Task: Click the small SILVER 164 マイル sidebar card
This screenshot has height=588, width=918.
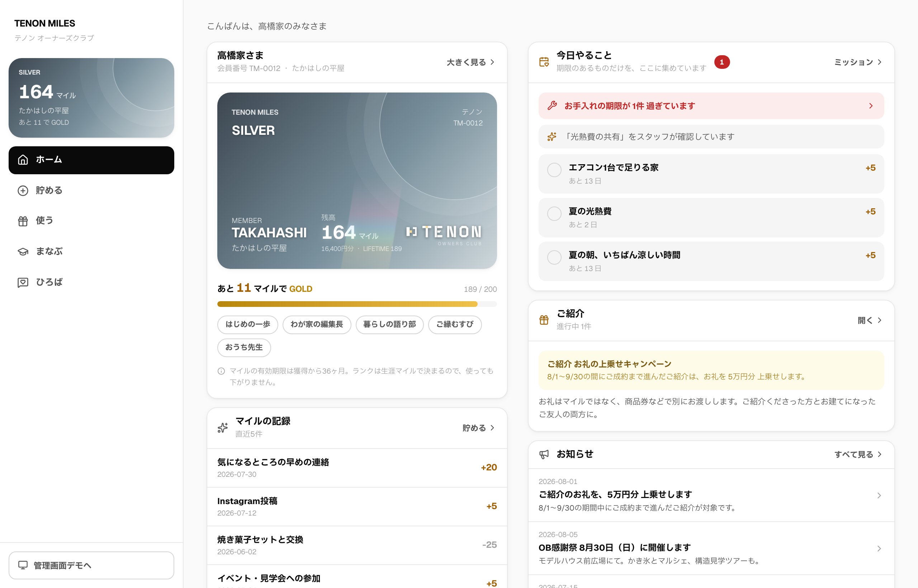Action: [91, 98]
